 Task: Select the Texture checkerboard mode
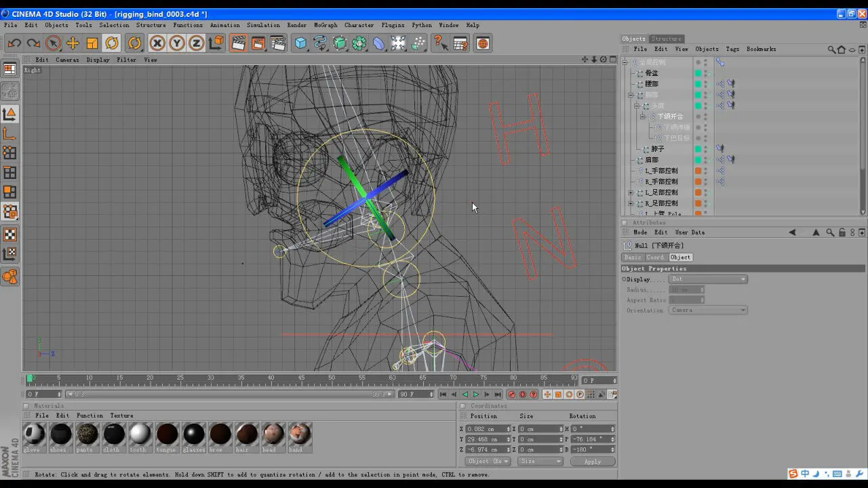click(x=10, y=235)
